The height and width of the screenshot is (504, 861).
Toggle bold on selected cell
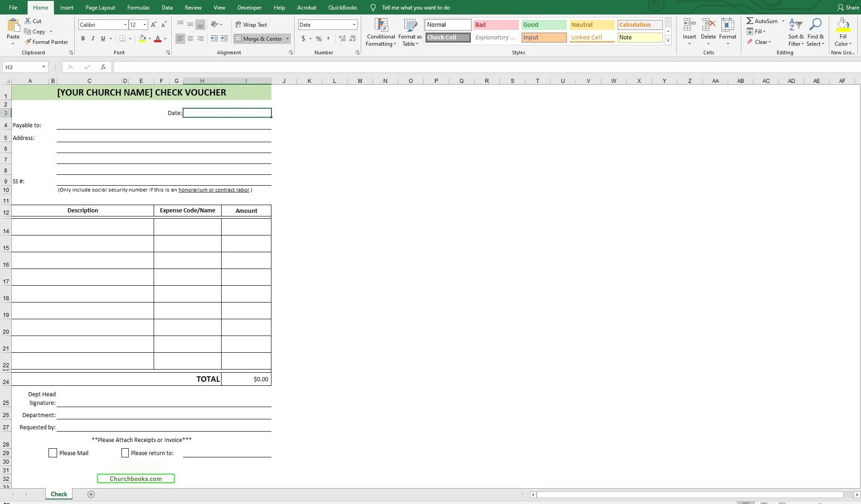pos(83,38)
